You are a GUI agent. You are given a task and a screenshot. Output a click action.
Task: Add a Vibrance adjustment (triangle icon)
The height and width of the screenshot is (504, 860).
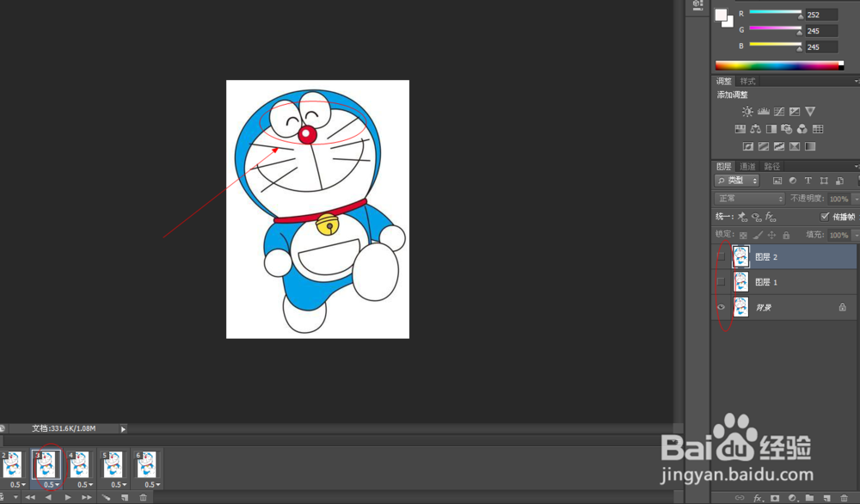810,112
